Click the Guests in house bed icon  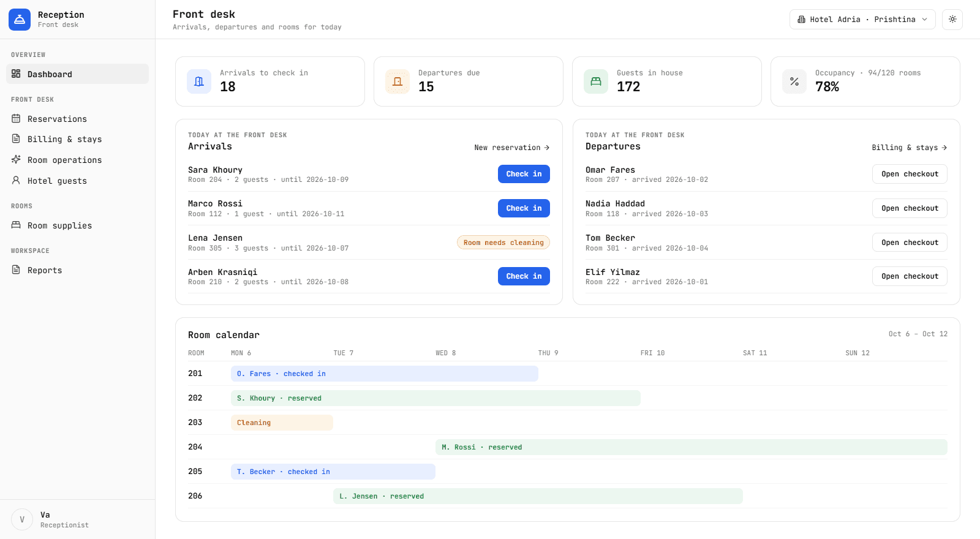click(x=596, y=81)
